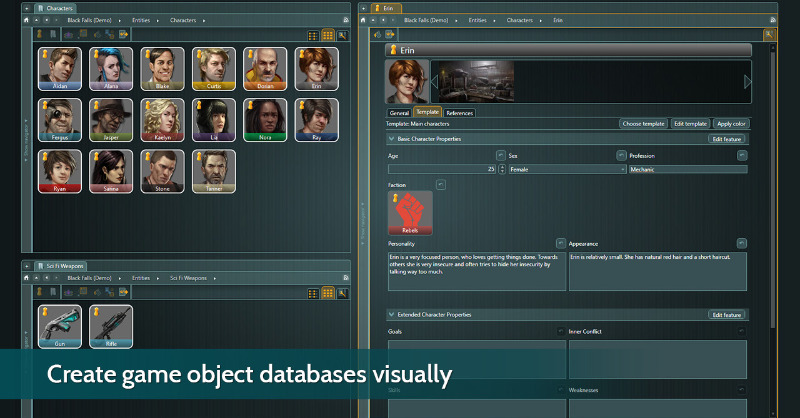Select the Aidan character thumbnail

click(60, 69)
